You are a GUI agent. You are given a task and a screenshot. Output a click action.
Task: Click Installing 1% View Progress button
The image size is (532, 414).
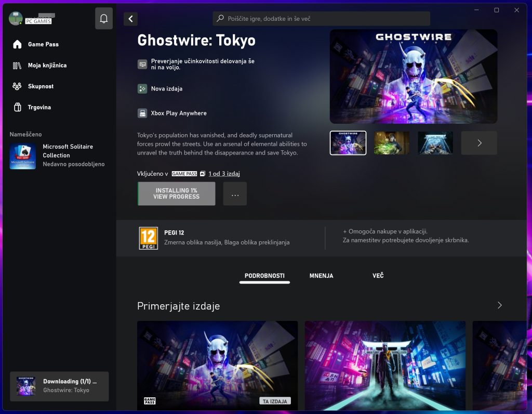pos(177,194)
